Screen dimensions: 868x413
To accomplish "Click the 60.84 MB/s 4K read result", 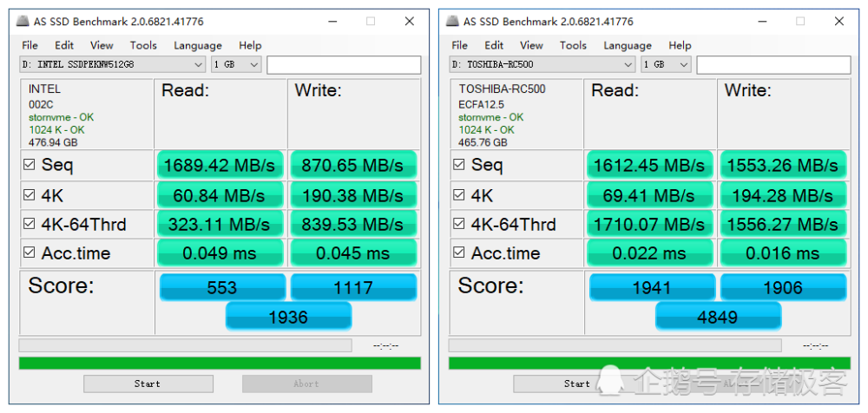I will click(220, 195).
